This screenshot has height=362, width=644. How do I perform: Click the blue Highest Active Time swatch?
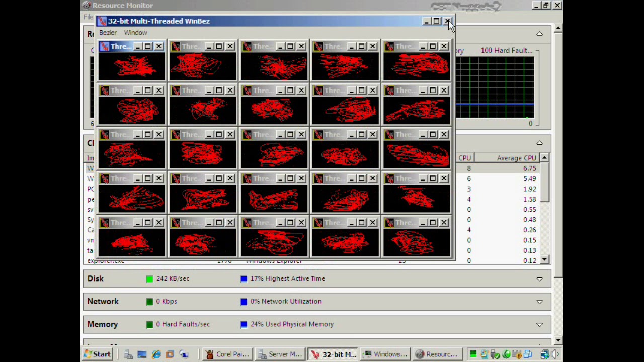(x=244, y=279)
